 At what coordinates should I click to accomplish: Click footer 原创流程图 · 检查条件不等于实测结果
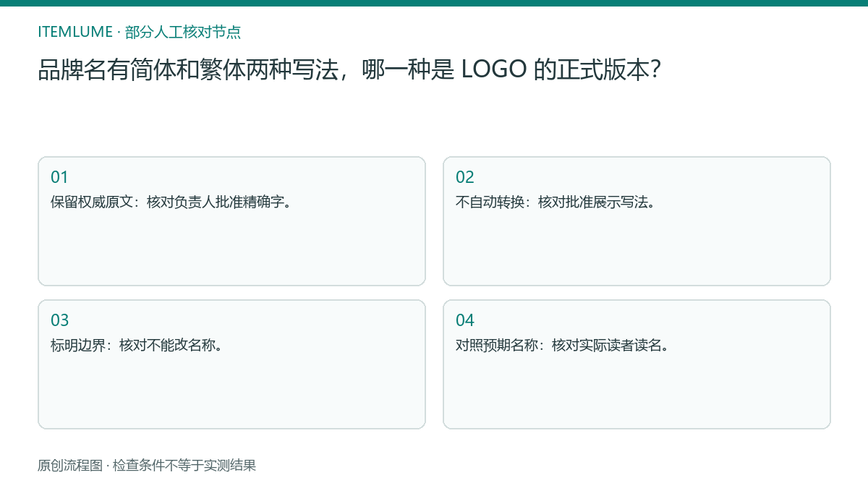(147, 466)
